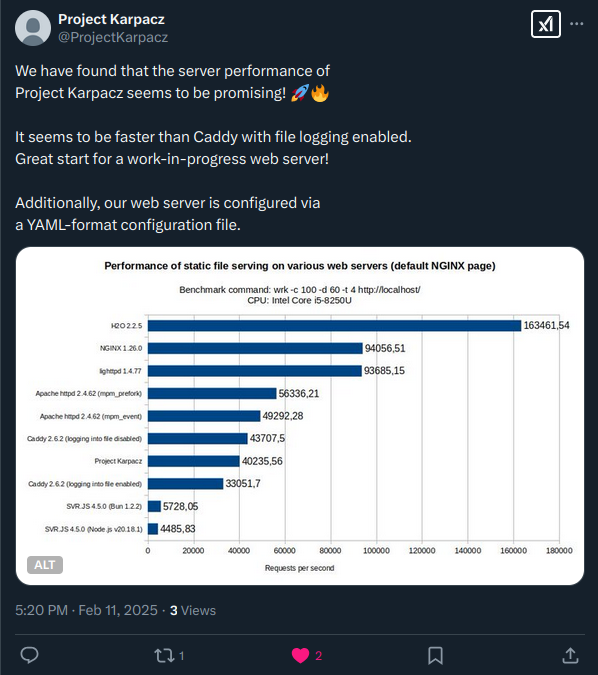The height and width of the screenshot is (675, 598).
Task: Click the Project Karpacz bar in chart
Action: pos(194,461)
